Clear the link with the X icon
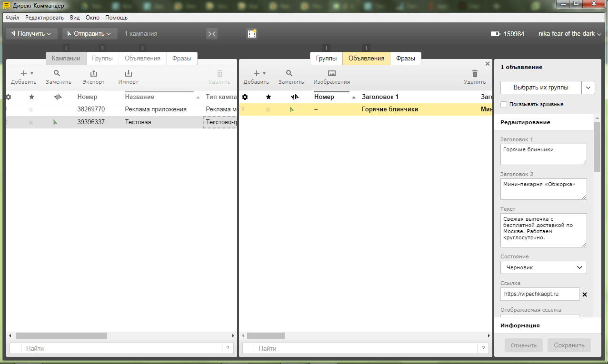608x364 pixels. 585,295
